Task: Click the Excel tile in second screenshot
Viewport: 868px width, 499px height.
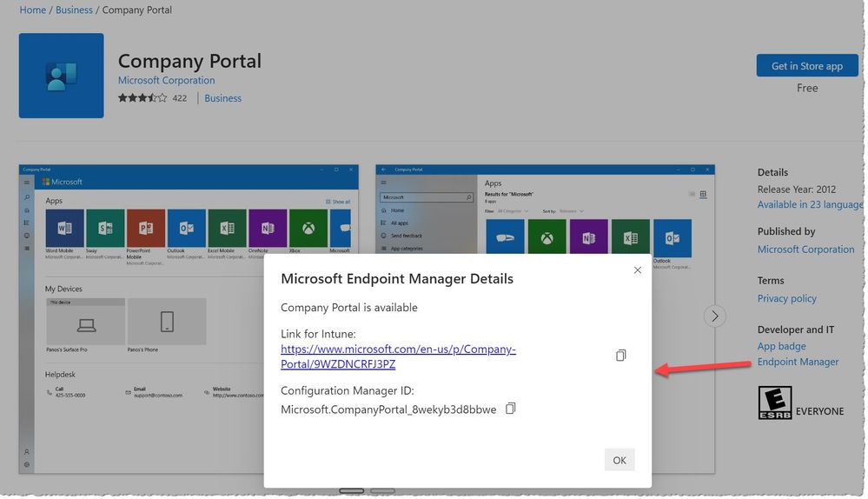Action: tap(631, 238)
